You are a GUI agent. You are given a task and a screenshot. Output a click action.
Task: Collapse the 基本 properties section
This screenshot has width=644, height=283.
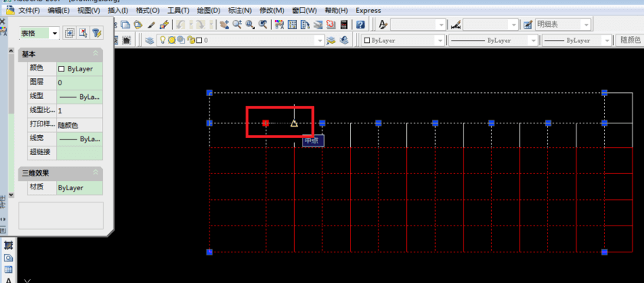95,54
